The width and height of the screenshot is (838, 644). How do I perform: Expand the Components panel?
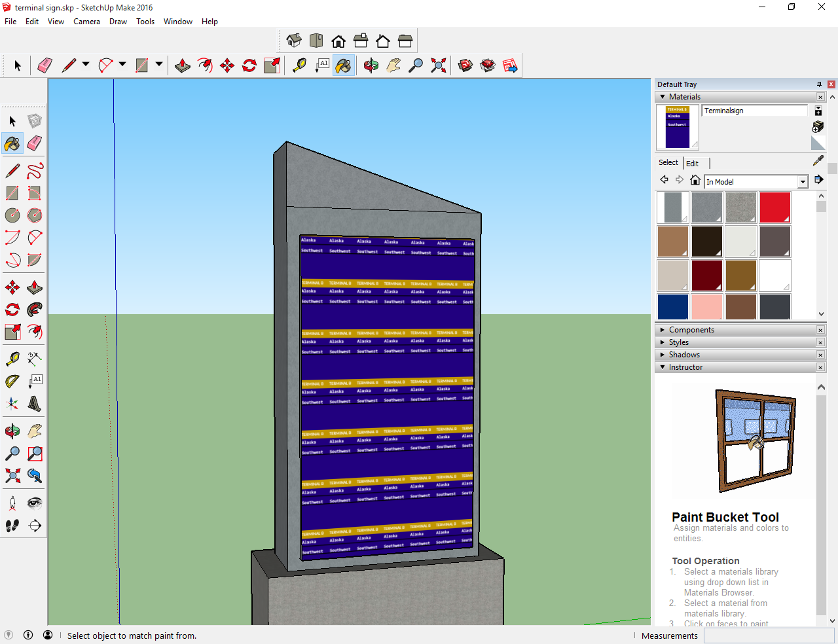tap(663, 330)
